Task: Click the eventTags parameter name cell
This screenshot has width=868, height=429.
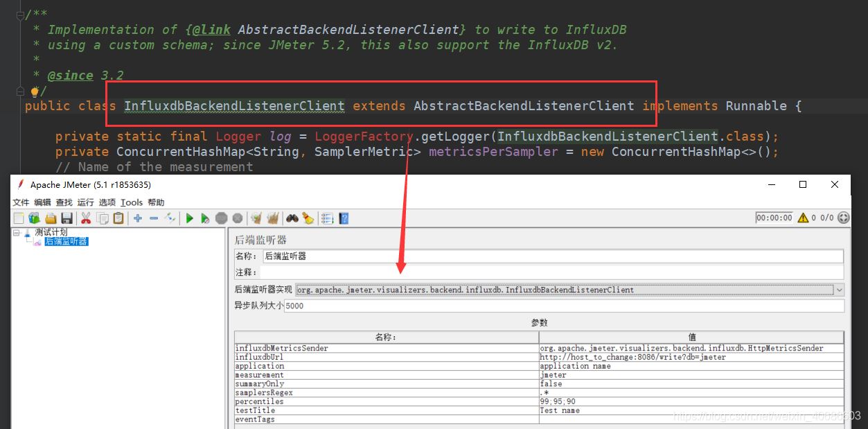Action: [387, 419]
